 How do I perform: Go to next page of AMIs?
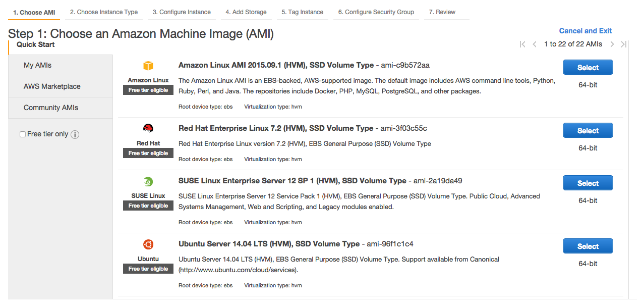[612, 44]
